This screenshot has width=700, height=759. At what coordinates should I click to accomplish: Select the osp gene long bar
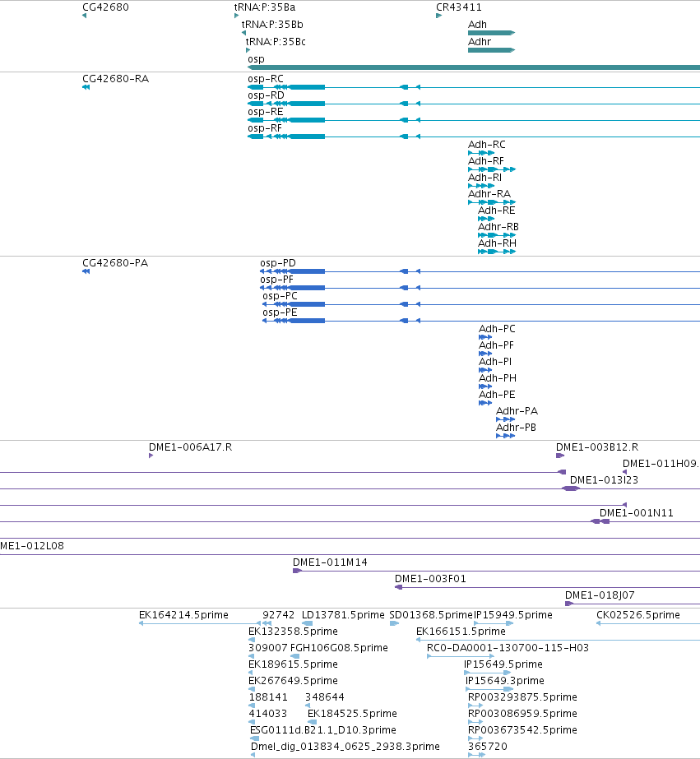click(474, 67)
